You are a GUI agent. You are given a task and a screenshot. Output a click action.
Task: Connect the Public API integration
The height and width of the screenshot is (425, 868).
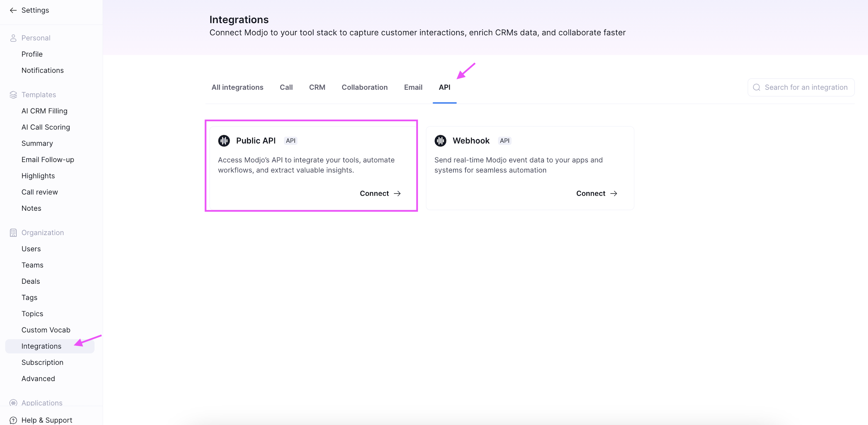380,194
